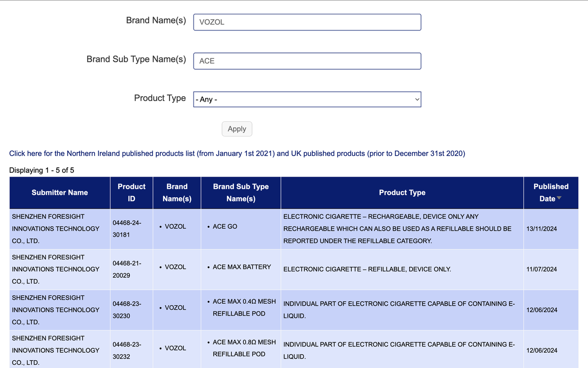Click the Brand Name(s) input field
Viewport: 588px width, 368px height.
click(307, 22)
